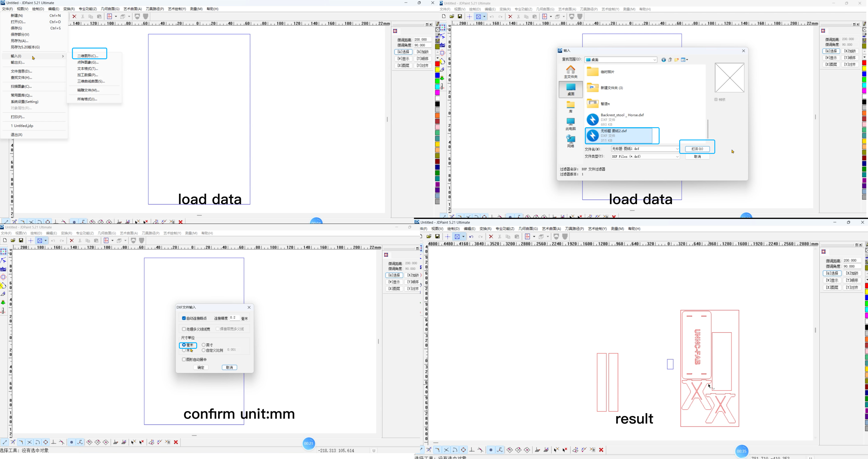
Task: Select the 英寸 unit radio button
Action: [x=203, y=345]
